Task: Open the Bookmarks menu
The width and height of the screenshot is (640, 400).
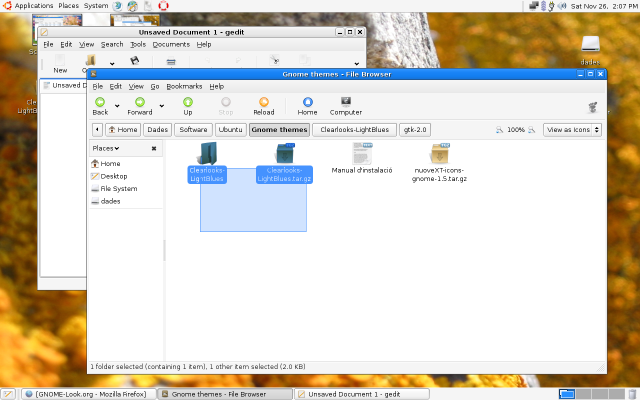Action: click(184, 87)
